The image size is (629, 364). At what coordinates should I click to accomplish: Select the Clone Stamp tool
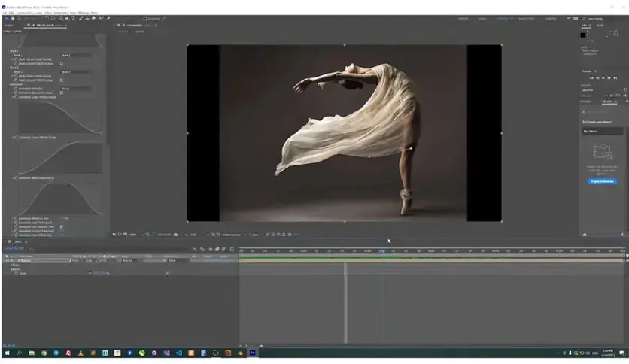tap(87, 18)
